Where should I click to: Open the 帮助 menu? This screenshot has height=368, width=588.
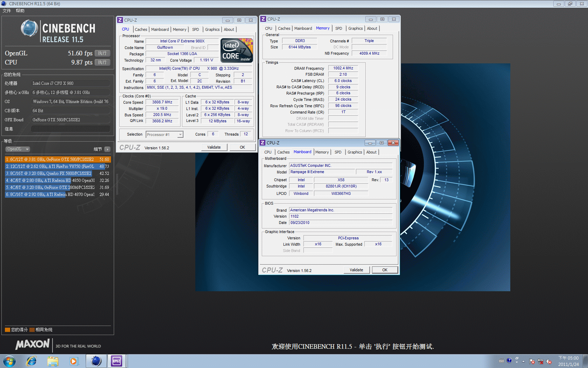[x=20, y=11]
